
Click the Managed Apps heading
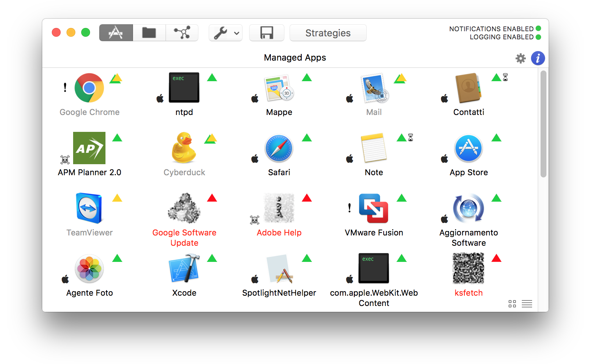(295, 58)
